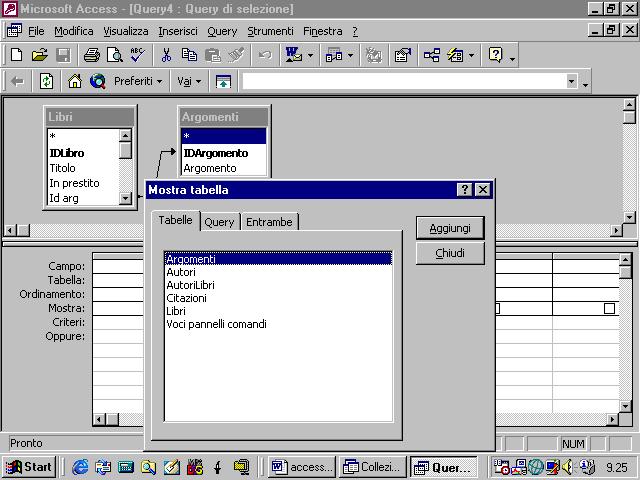
Task: Click the first Campo cell in grid
Action: [118, 267]
